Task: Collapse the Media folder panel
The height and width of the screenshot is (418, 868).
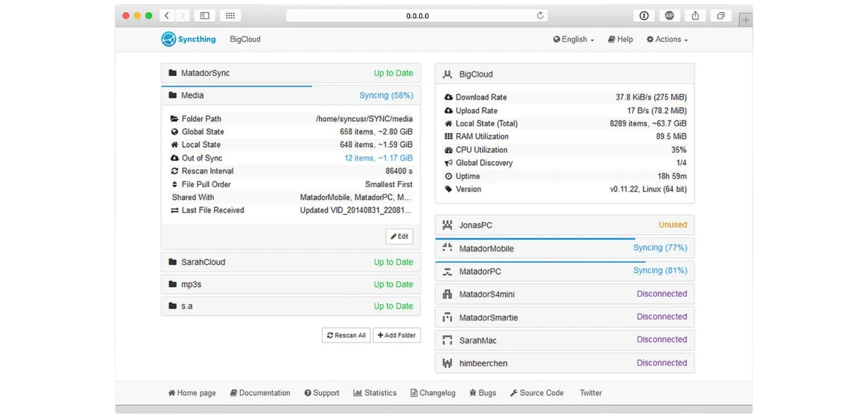Action: point(290,96)
